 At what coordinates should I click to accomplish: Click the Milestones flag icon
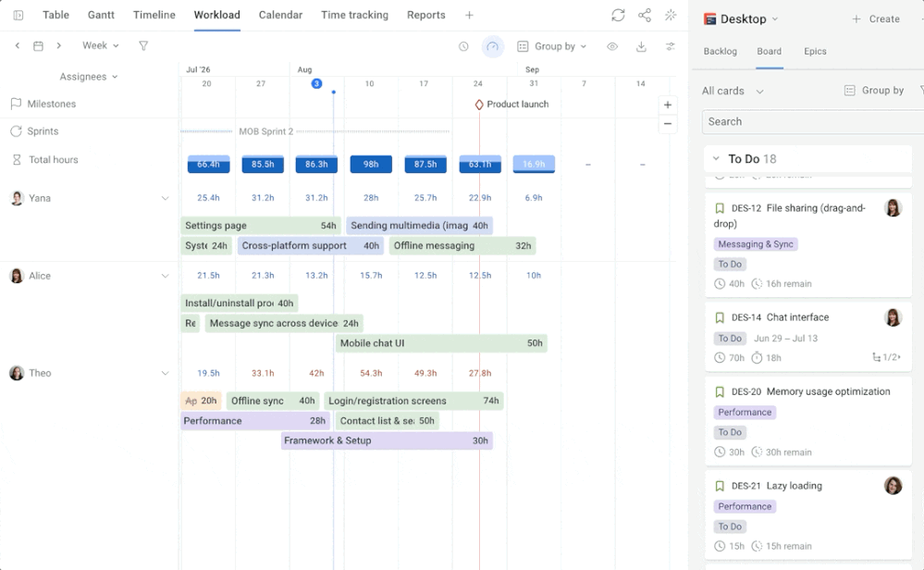click(x=16, y=104)
